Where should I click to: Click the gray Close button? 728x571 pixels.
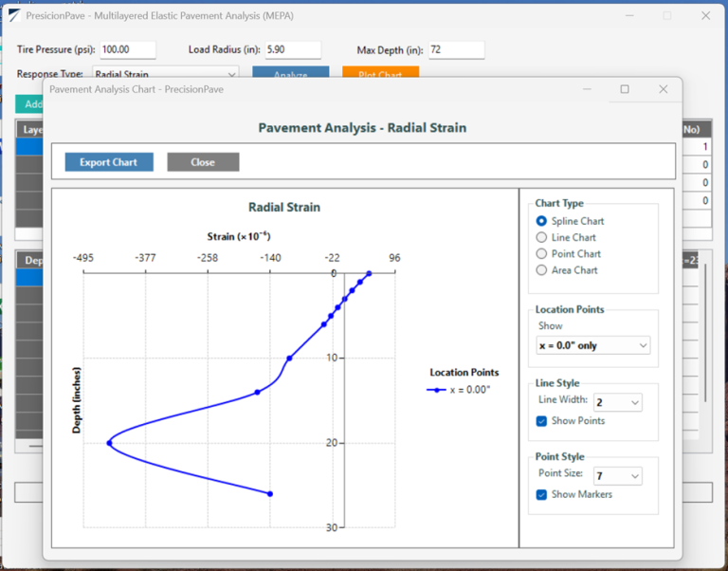coord(204,162)
